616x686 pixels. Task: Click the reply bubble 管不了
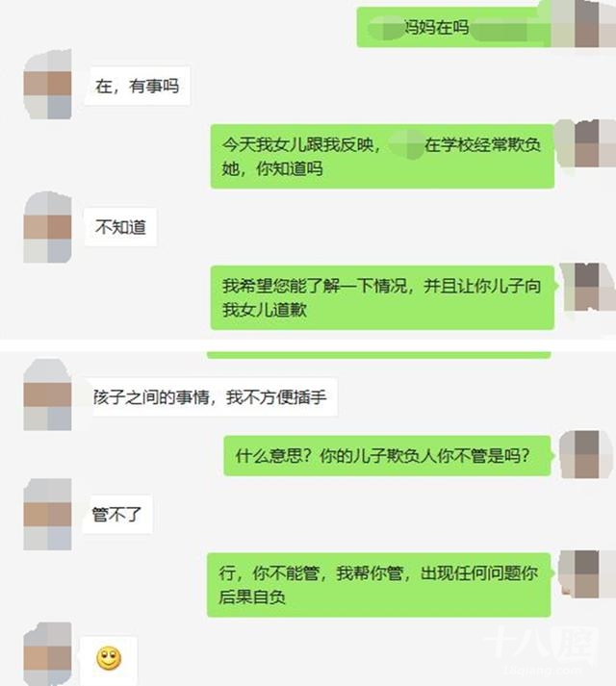pyautogui.click(x=117, y=515)
